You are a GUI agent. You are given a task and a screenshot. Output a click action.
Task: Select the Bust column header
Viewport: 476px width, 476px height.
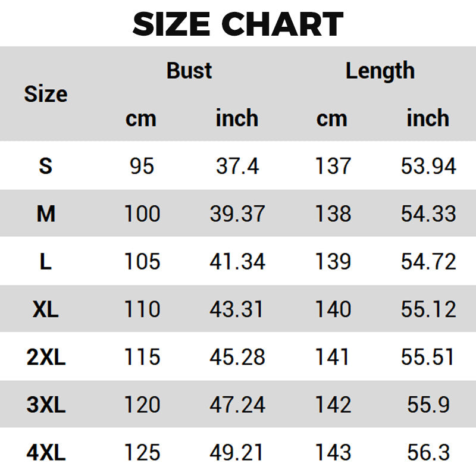point(189,71)
